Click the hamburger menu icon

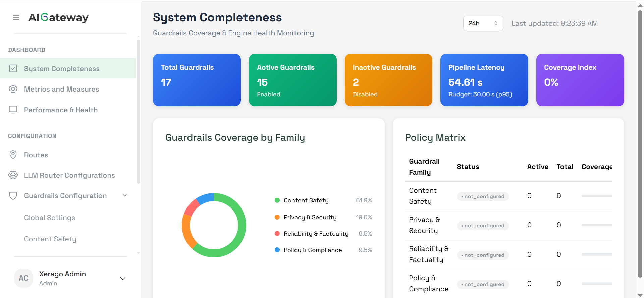pyautogui.click(x=16, y=17)
